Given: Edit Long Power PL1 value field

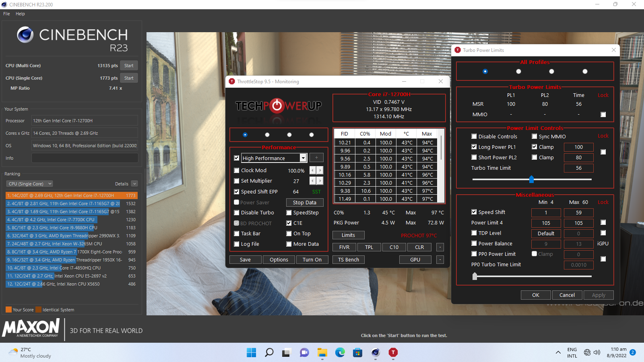Looking at the screenshot, I should (x=578, y=147).
